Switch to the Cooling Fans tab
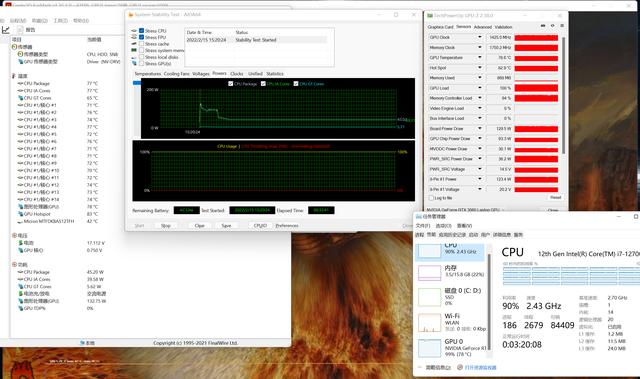 (177, 74)
